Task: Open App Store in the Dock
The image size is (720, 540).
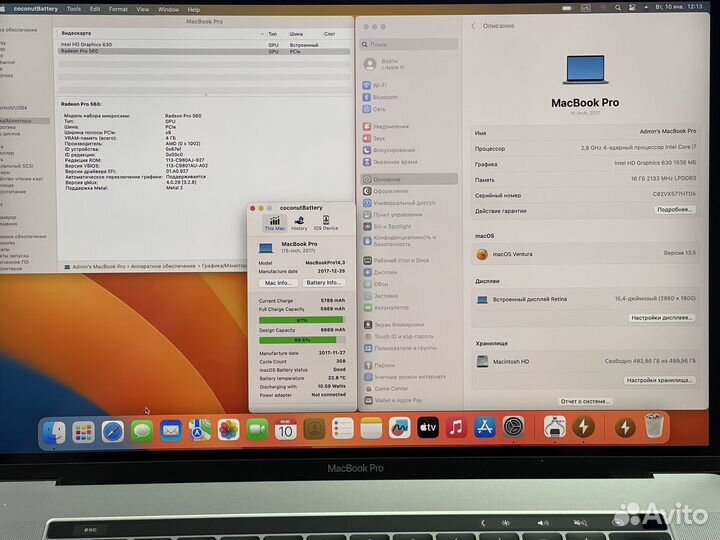Action: click(485, 427)
